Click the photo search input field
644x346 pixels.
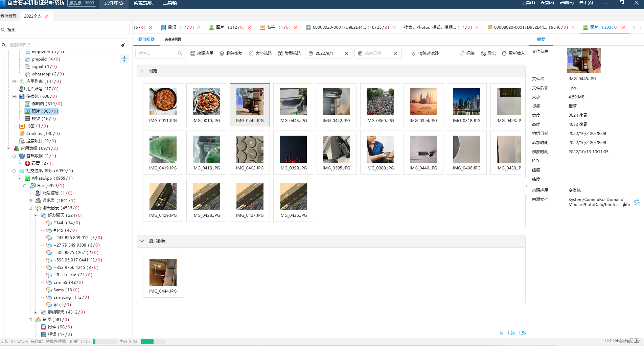tap(158, 53)
